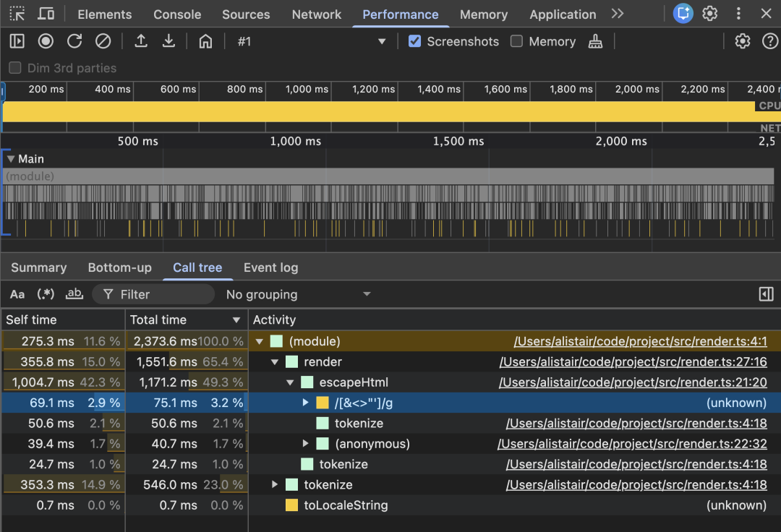Click the yellow swatch beside /[&<>"']/g
The height and width of the screenshot is (532, 781).
click(x=323, y=403)
